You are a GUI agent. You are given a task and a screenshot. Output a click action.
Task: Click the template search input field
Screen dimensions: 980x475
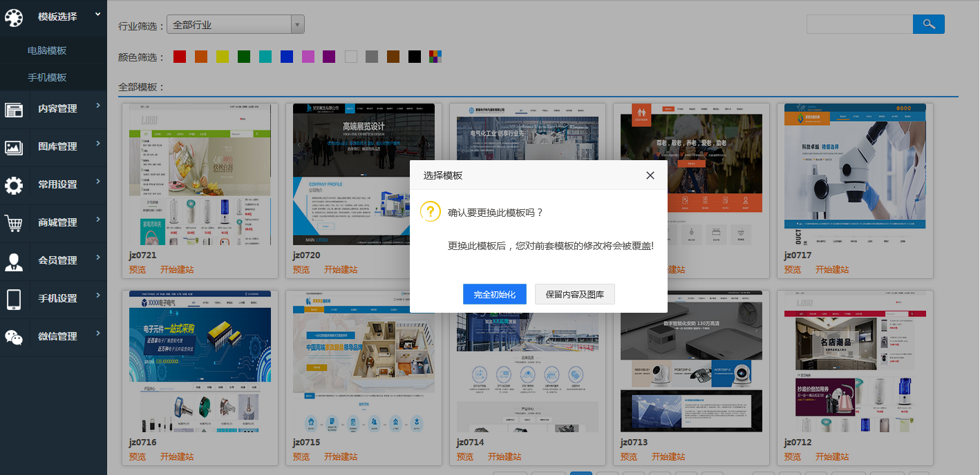pyautogui.click(x=860, y=24)
